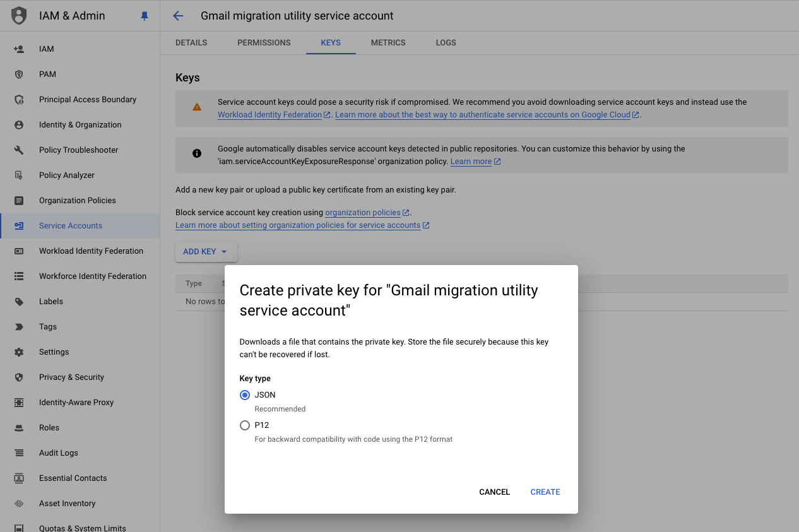This screenshot has width=799, height=532.
Task: Open the Learn more link in the info banner
Action: pos(475,162)
